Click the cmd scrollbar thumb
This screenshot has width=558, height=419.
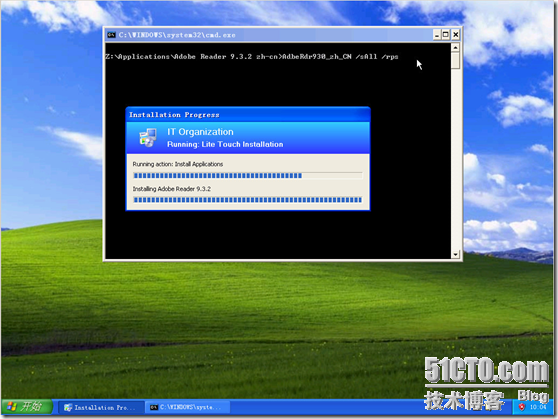click(456, 60)
